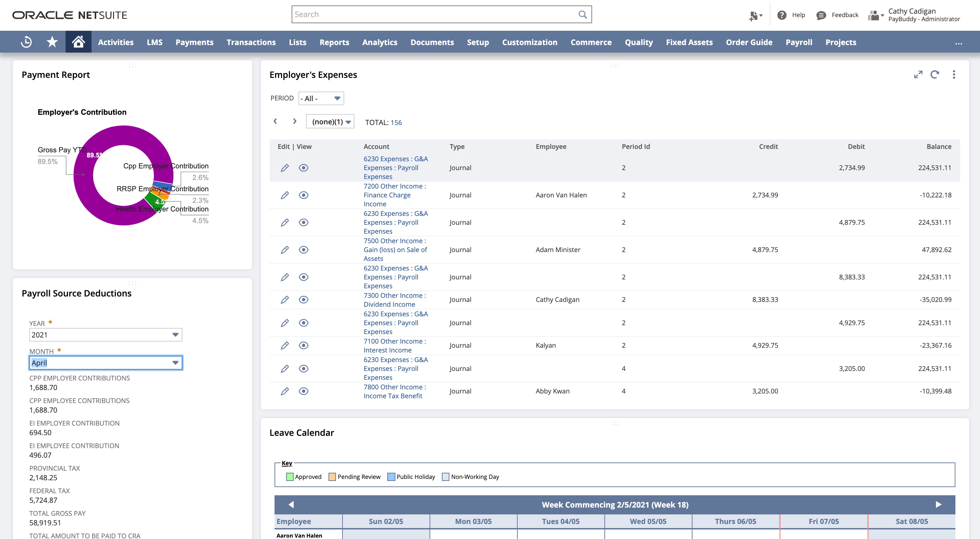View the Cathy Cadigan journal entry

point(303,300)
